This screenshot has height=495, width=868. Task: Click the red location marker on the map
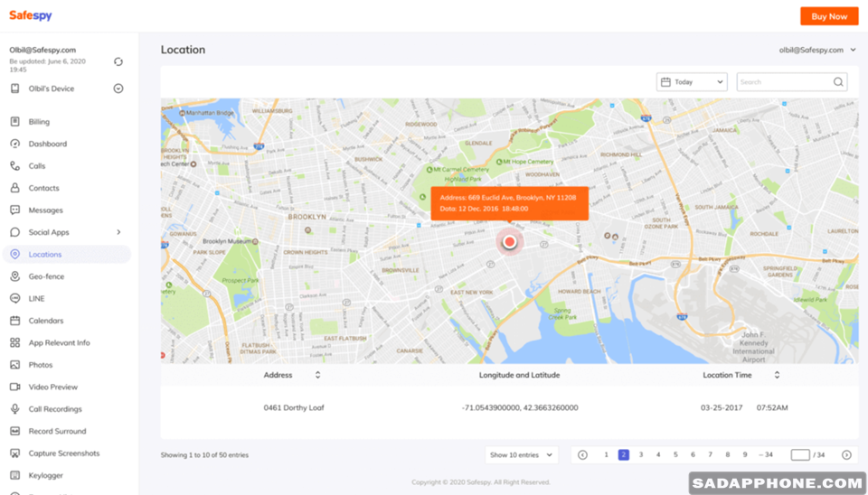(510, 242)
